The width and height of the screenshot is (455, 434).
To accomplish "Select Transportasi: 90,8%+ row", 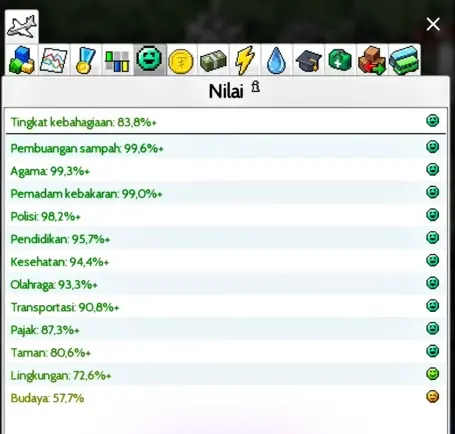I will click(x=226, y=306).
